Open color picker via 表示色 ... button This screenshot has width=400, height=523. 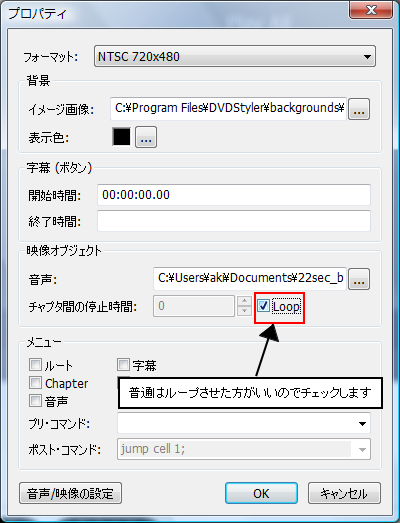coord(146,137)
